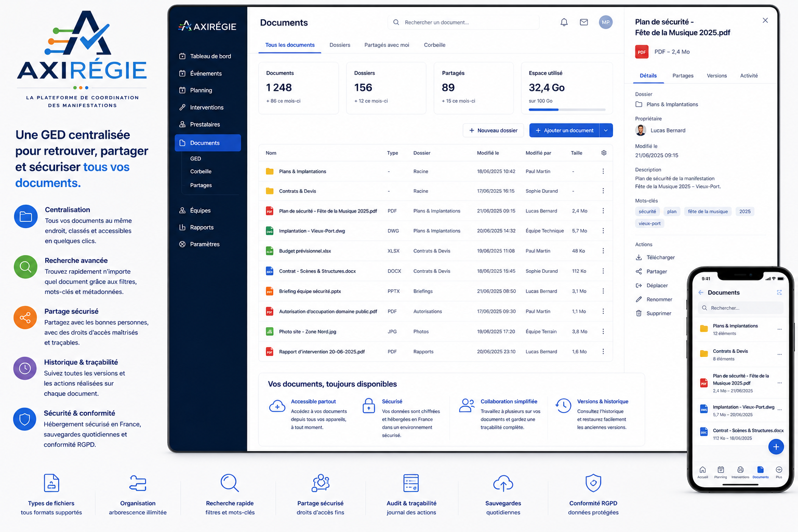Click the search magnifier in the top bar

pyautogui.click(x=396, y=22)
